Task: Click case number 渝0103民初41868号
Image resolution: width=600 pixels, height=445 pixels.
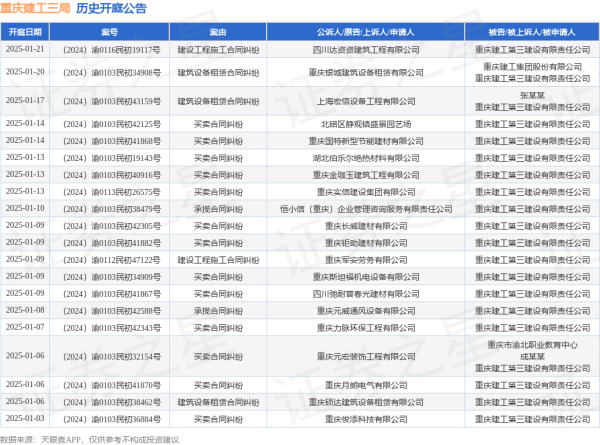Action: coord(112,141)
